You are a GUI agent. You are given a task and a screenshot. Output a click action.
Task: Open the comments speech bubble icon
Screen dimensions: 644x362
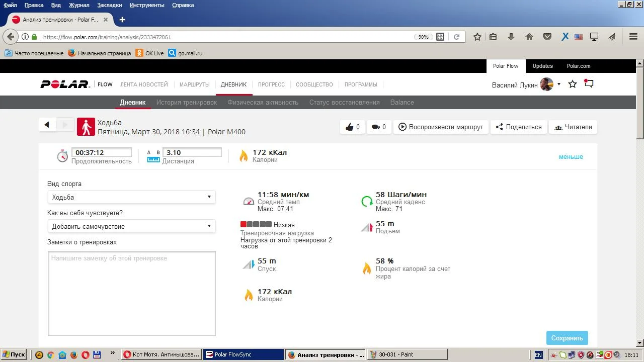(376, 127)
